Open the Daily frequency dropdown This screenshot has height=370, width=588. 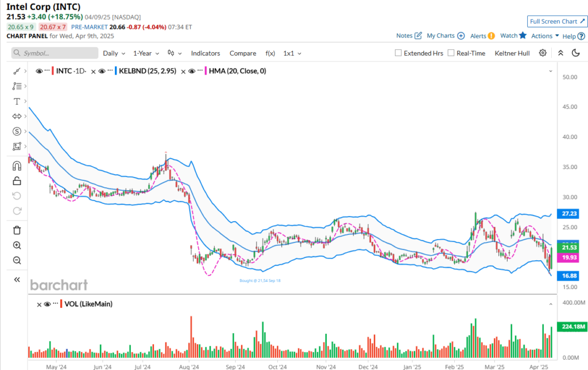tap(114, 53)
